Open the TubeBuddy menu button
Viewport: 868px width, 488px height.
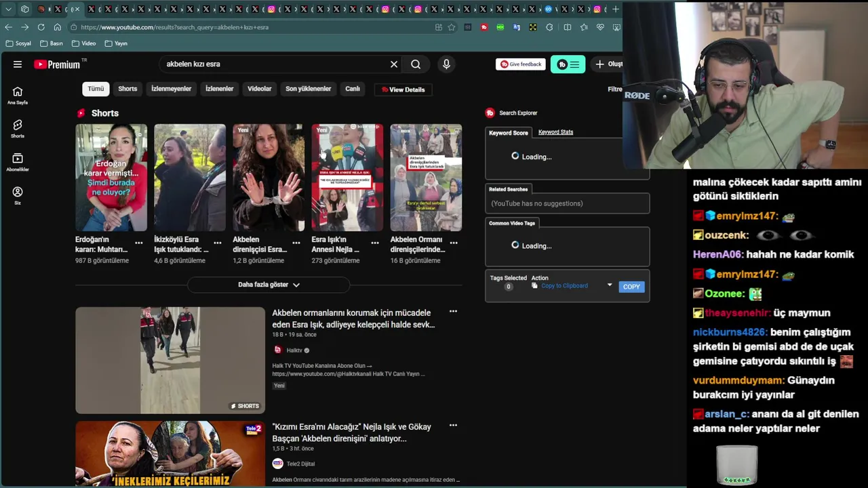pos(568,64)
